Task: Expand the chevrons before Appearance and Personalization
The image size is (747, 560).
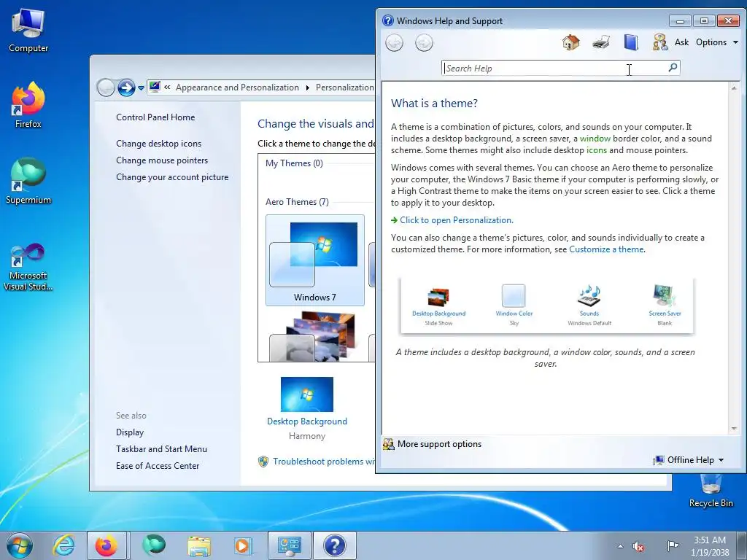Action: tap(167, 87)
